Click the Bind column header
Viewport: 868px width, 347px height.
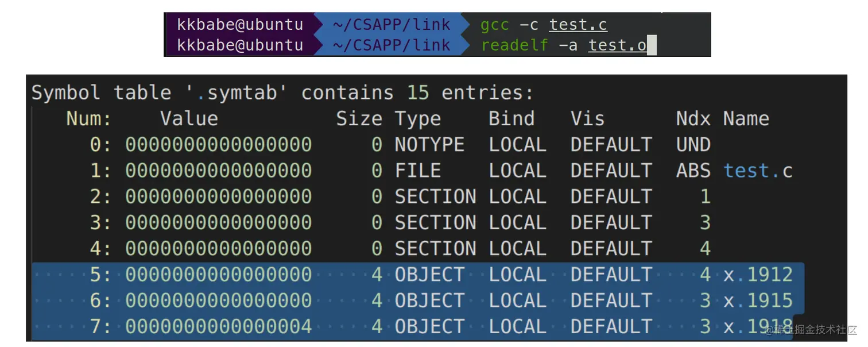coord(511,119)
